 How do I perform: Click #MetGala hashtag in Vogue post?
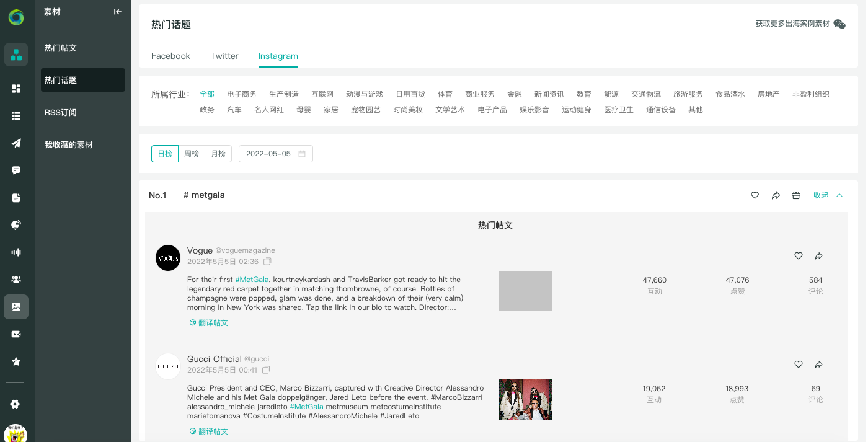click(252, 280)
